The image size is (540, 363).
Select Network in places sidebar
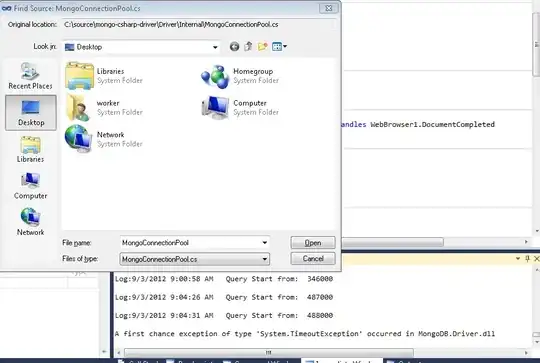30,222
